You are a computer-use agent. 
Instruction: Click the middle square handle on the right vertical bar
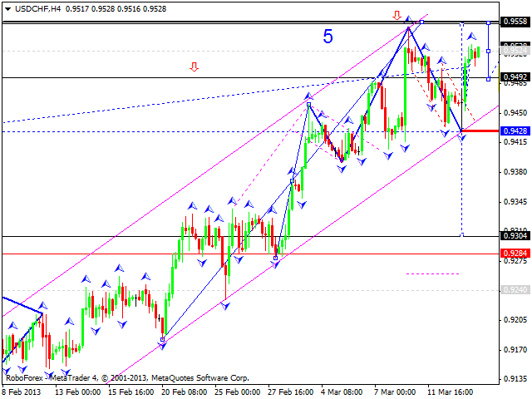(x=488, y=51)
